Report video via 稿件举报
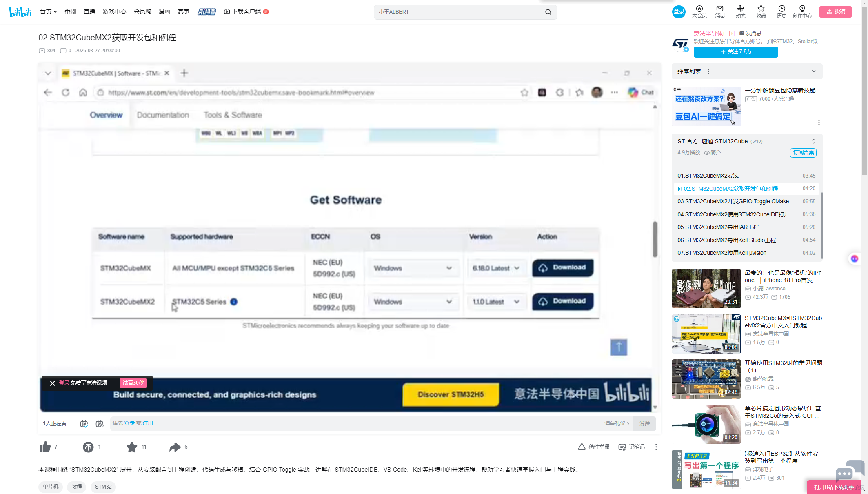Image resolution: width=868 pixels, height=494 pixels. [594, 447]
